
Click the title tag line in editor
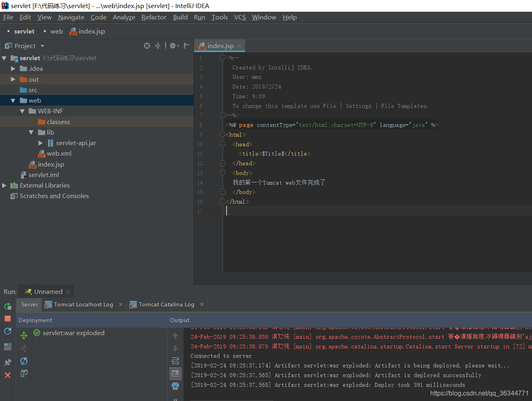pos(275,154)
